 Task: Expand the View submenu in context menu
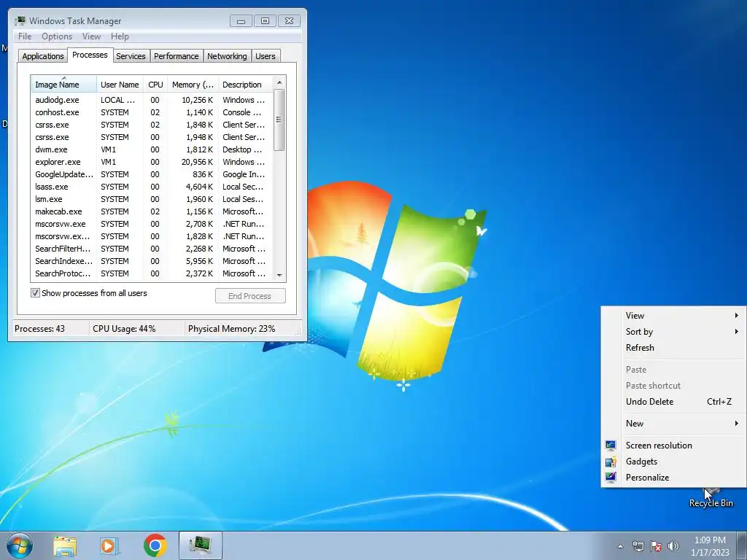pyautogui.click(x=673, y=315)
